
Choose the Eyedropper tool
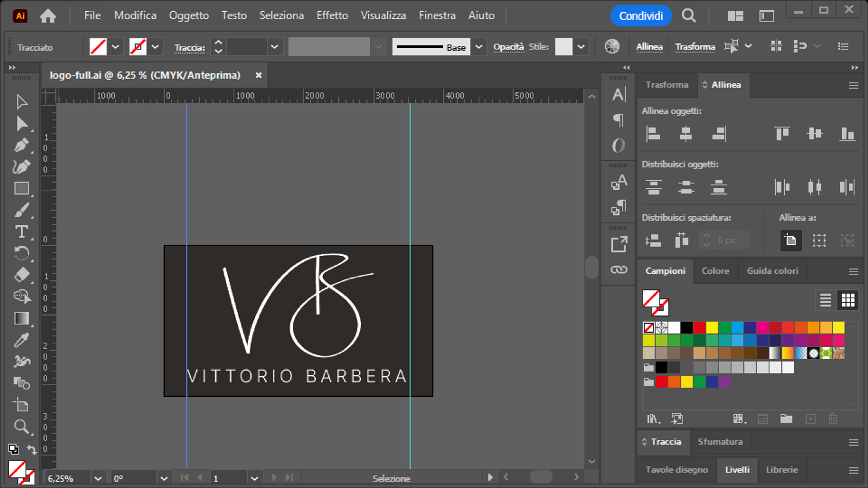click(x=21, y=340)
